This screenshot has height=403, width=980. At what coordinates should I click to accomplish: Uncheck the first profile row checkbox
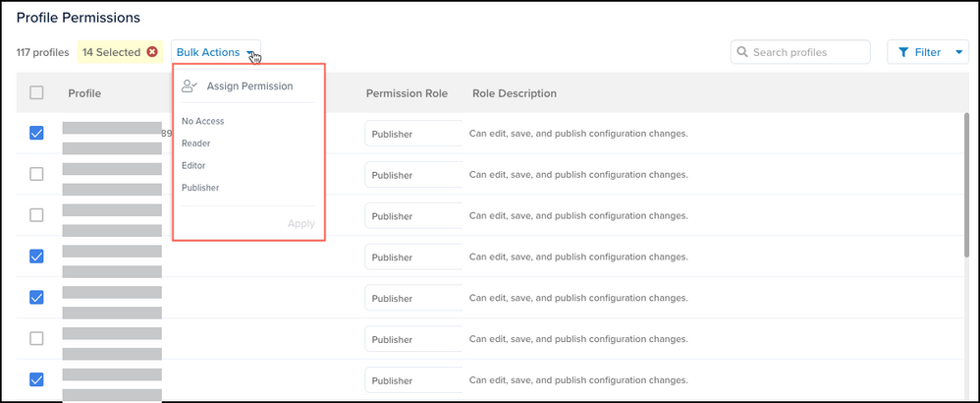36,134
